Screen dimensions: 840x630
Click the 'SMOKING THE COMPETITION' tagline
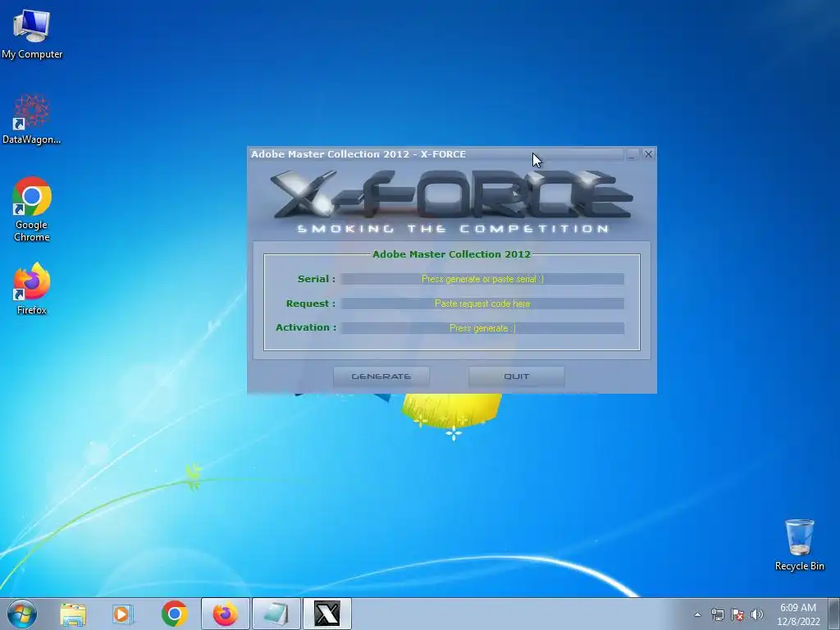click(x=453, y=229)
